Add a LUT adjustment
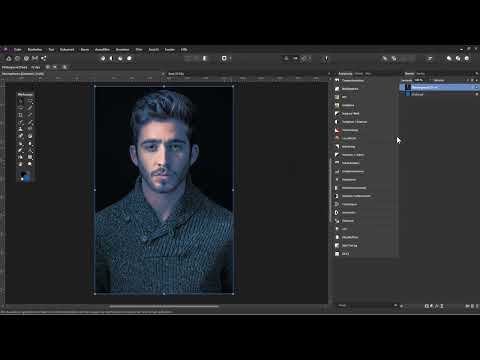The height and width of the screenshot is (360, 480). [365, 229]
